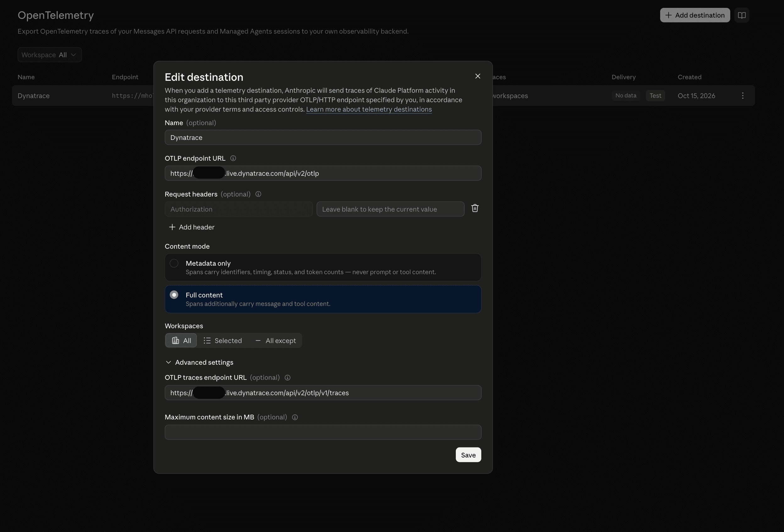
Task: Click the Add header button
Action: (x=192, y=227)
